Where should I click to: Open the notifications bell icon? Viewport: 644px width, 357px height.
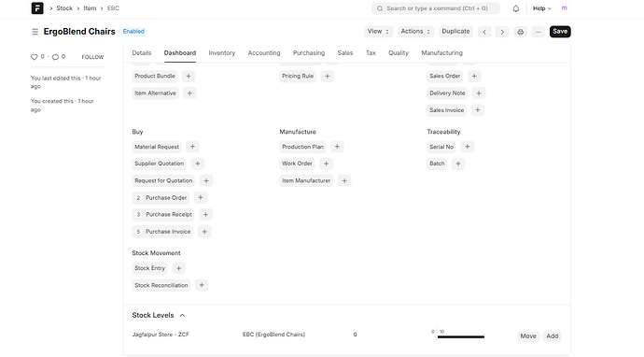[516, 8]
